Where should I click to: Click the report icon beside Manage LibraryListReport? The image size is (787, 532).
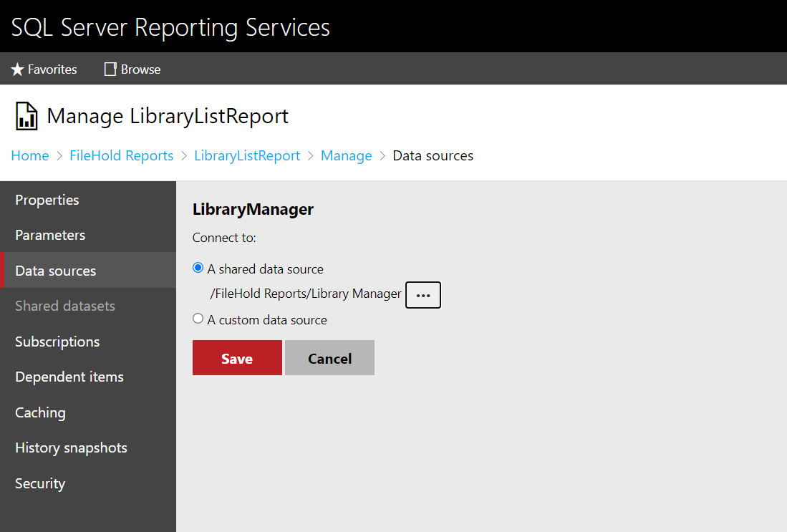24,115
